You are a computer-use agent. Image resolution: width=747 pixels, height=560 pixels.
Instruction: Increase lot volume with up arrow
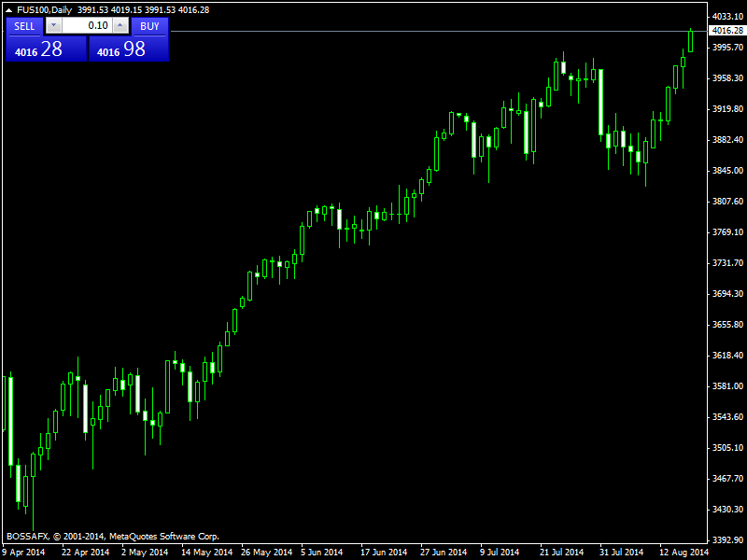click(120, 26)
